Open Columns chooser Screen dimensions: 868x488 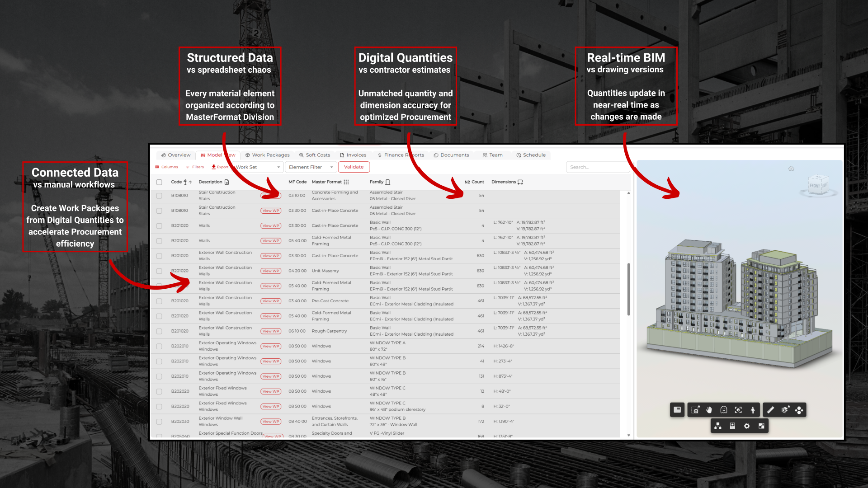(167, 167)
